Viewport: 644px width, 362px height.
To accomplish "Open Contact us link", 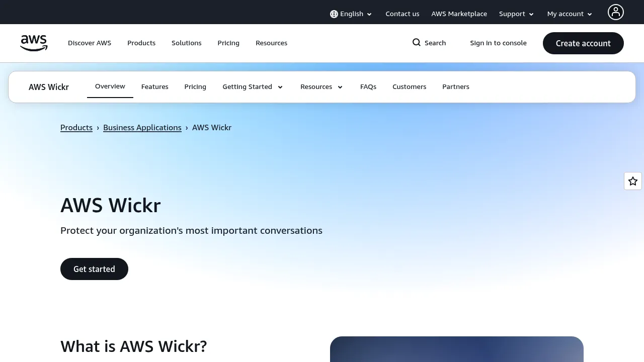I will (403, 14).
